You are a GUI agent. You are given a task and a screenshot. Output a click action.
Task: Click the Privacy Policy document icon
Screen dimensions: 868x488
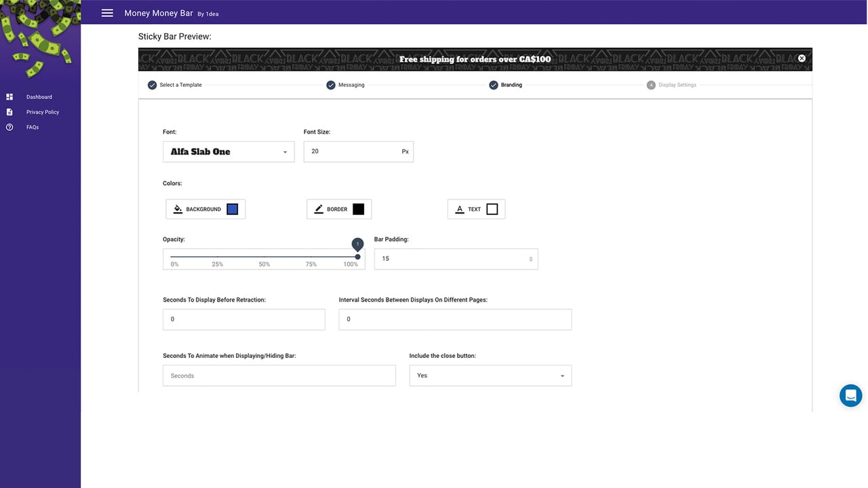pyautogui.click(x=9, y=112)
